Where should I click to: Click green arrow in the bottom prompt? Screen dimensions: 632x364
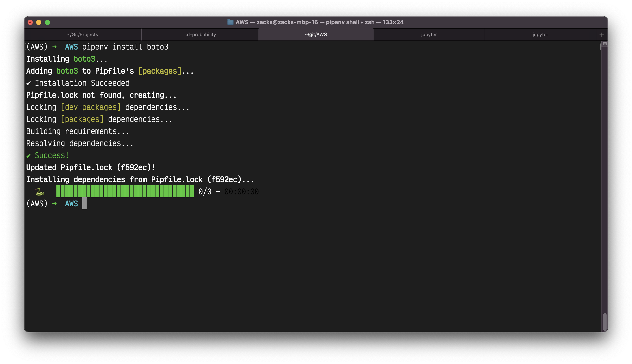[54, 204]
